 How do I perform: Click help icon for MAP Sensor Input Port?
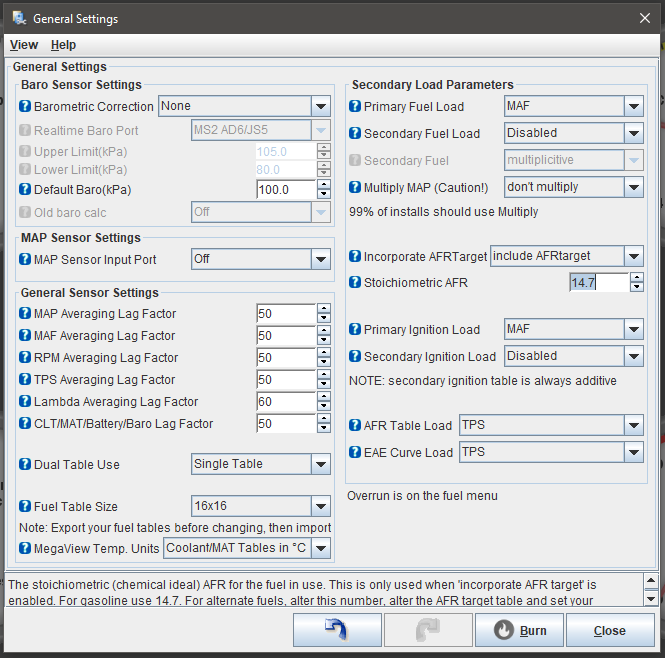click(25, 259)
